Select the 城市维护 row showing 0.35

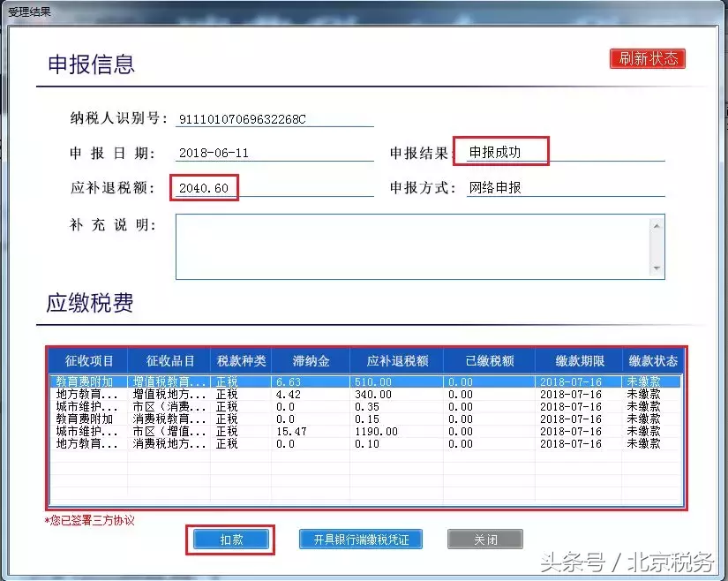265,406
